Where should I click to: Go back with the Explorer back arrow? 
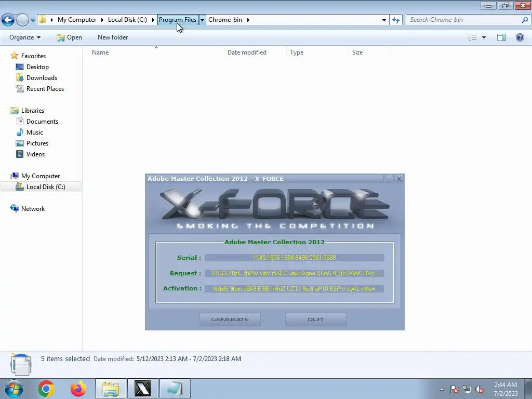[8, 20]
